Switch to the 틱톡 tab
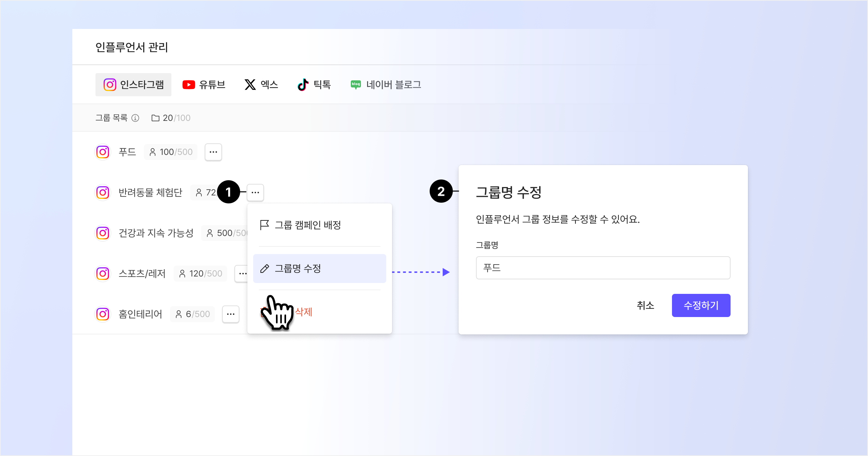This screenshot has height=456, width=868. (314, 85)
